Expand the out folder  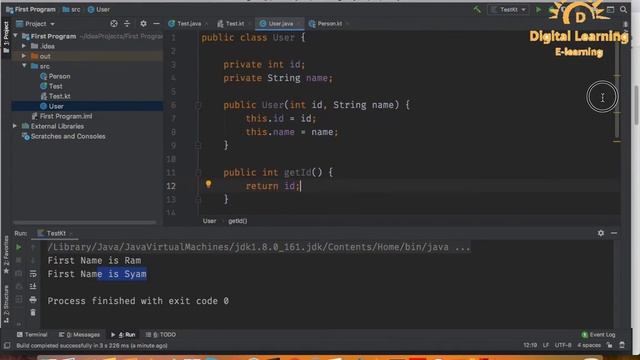point(24,56)
